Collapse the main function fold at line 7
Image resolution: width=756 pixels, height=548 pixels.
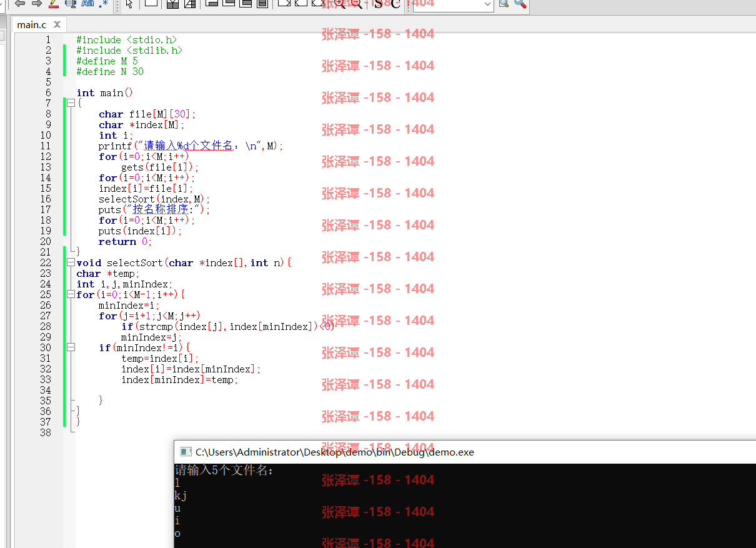coord(71,104)
